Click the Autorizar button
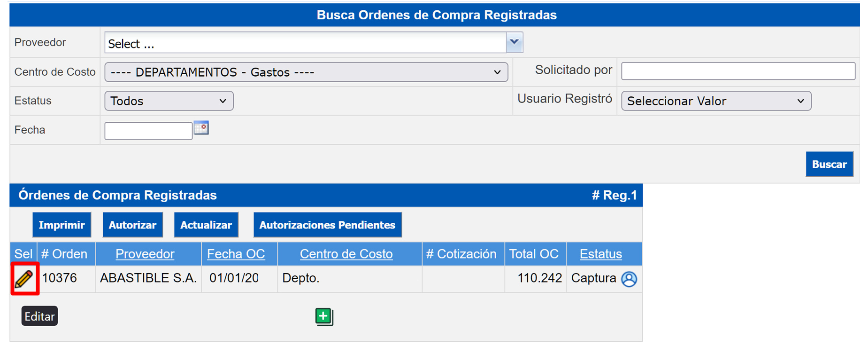Screen dimensions: 868x353 [132, 225]
